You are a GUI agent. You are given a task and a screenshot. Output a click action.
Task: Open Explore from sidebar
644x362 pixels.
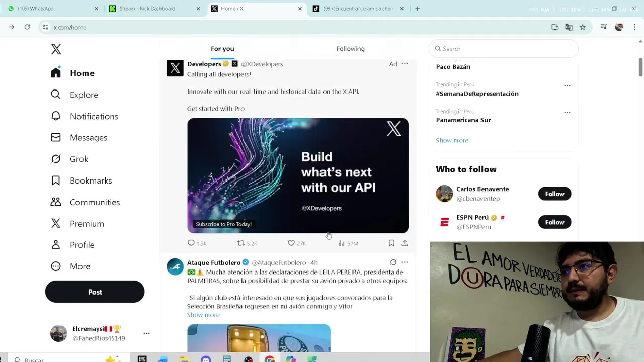click(74, 95)
